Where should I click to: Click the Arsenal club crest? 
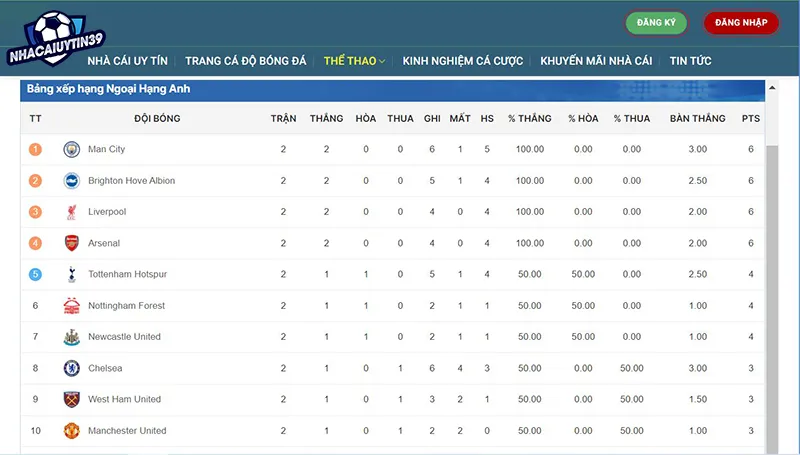point(71,243)
